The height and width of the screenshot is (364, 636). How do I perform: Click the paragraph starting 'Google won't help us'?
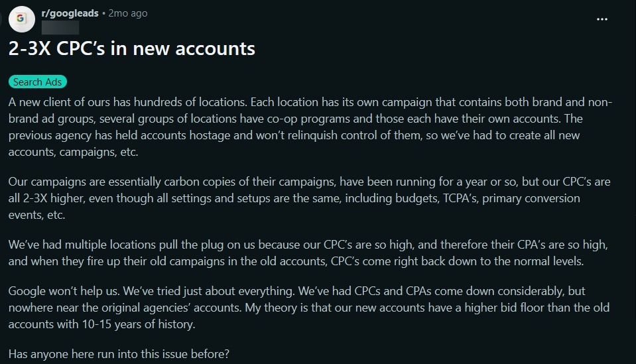309,307
